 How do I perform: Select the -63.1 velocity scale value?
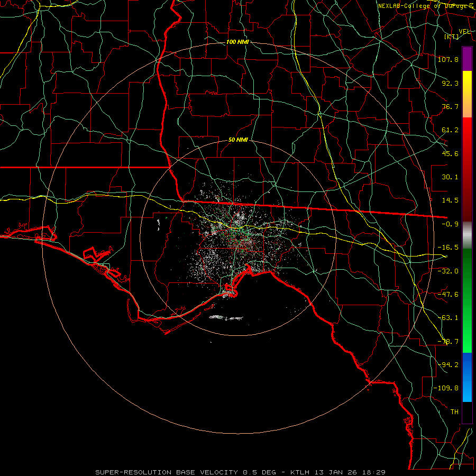448,318
